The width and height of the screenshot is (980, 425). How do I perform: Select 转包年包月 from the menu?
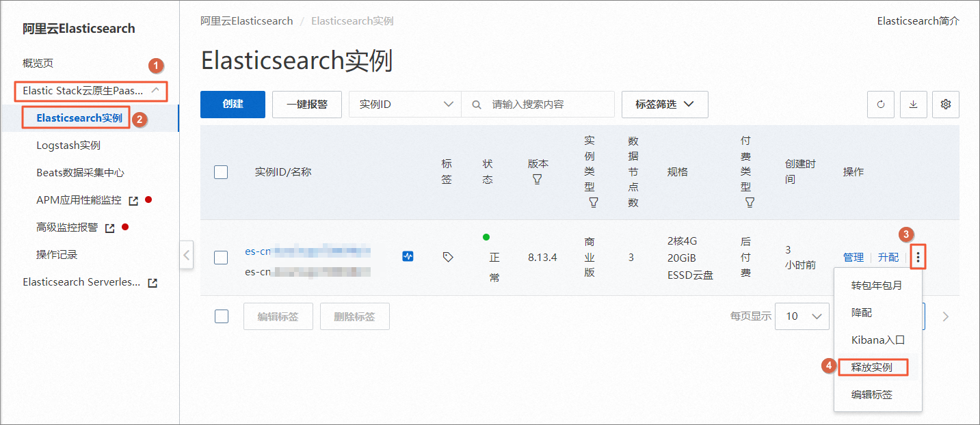click(877, 286)
